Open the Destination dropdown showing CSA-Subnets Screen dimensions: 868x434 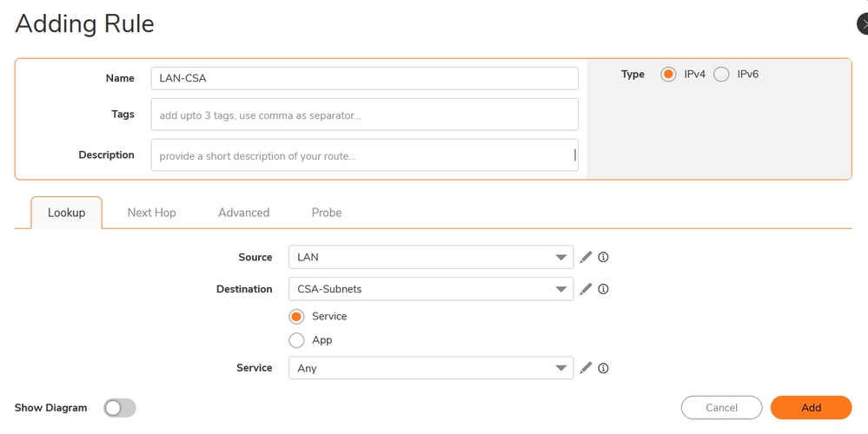[x=430, y=289]
